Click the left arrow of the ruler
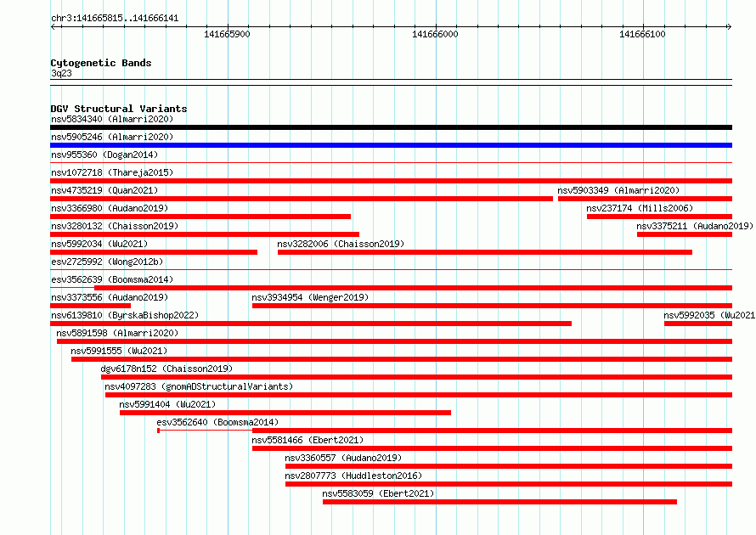This screenshot has height=535, width=756. tap(54, 26)
